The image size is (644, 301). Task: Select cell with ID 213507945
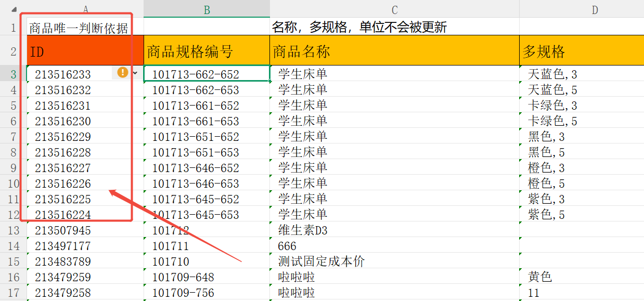(63, 230)
